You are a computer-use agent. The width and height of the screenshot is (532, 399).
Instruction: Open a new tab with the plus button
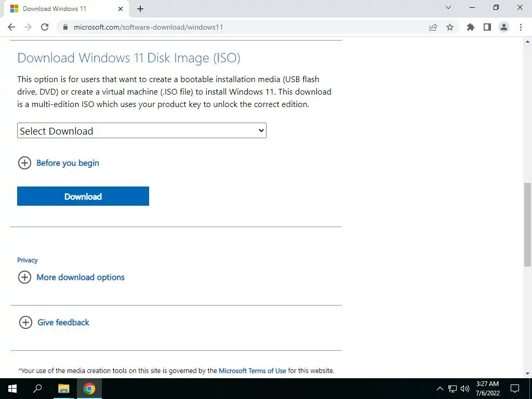tap(140, 9)
